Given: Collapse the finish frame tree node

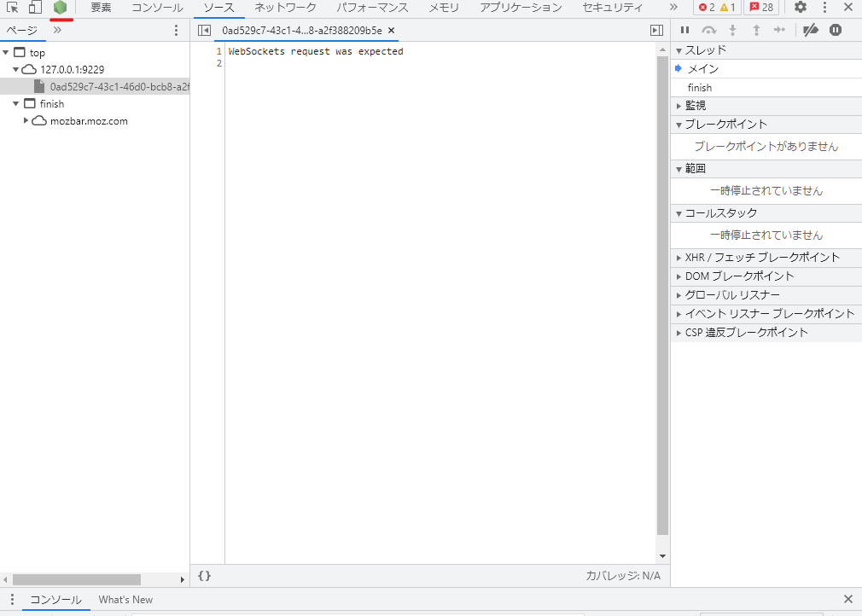Looking at the screenshot, I should [x=16, y=104].
